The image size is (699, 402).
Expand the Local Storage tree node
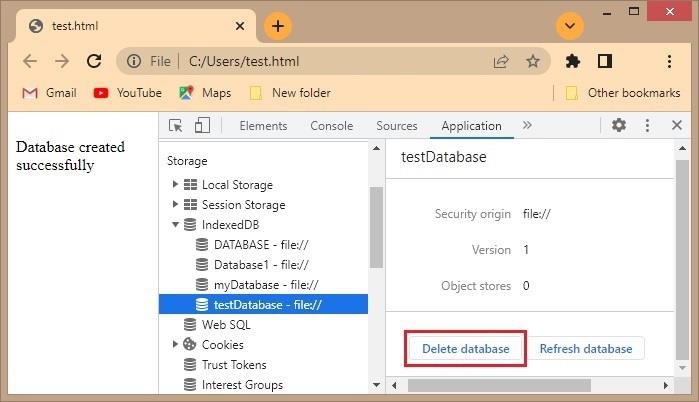176,185
